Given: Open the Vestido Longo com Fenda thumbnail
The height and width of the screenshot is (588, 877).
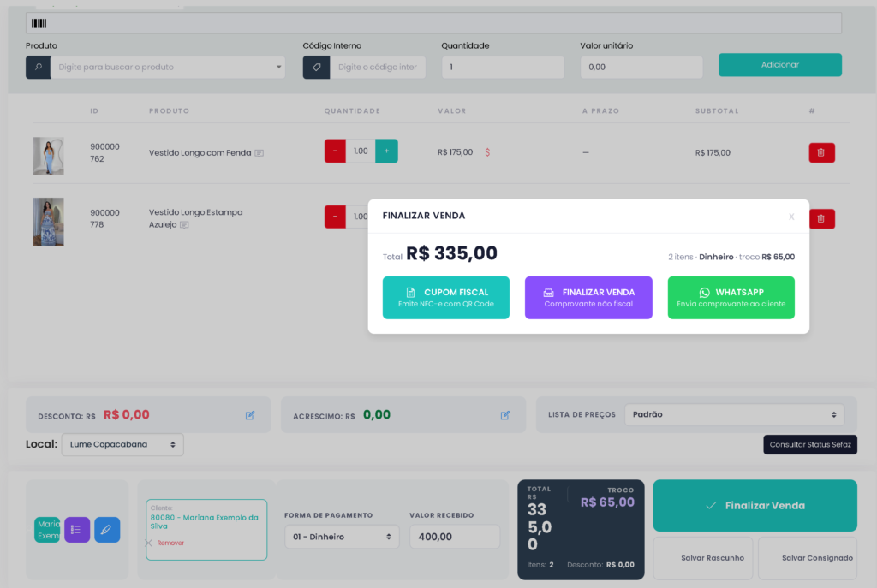Looking at the screenshot, I should 48,156.
